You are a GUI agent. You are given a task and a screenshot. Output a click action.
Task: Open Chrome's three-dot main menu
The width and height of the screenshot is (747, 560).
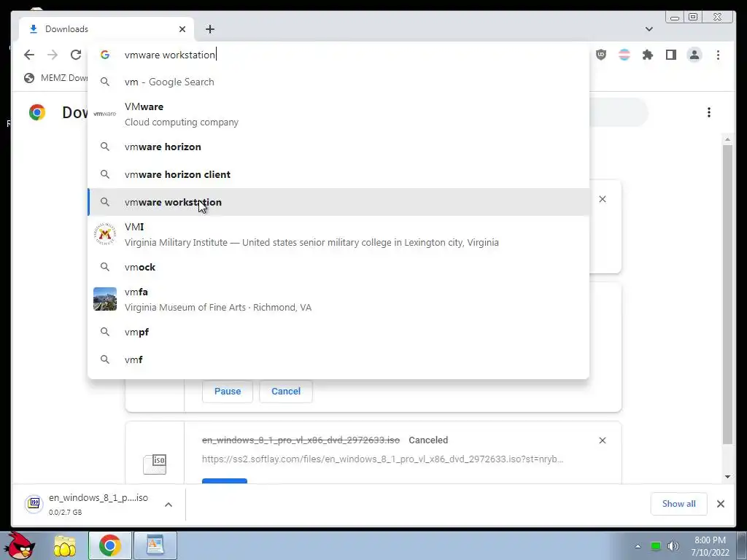[x=718, y=55]
